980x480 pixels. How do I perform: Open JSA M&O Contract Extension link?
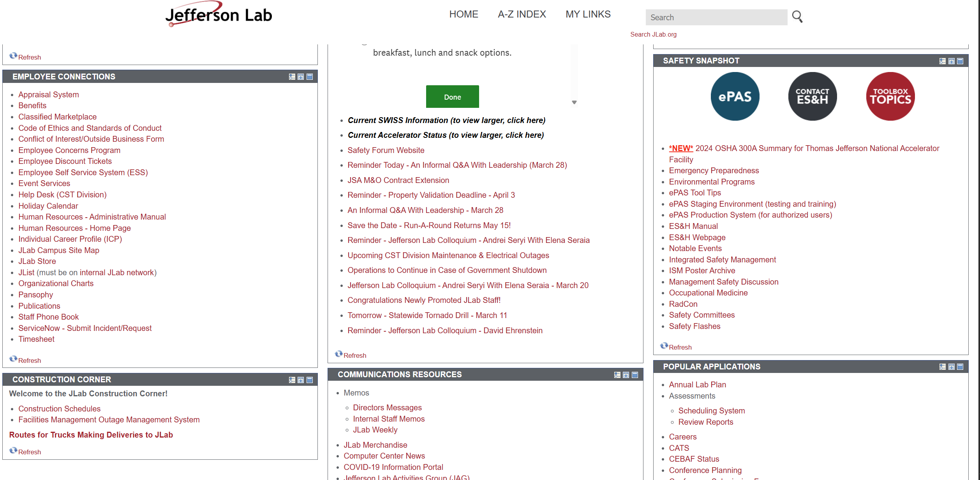pos(398,180)
